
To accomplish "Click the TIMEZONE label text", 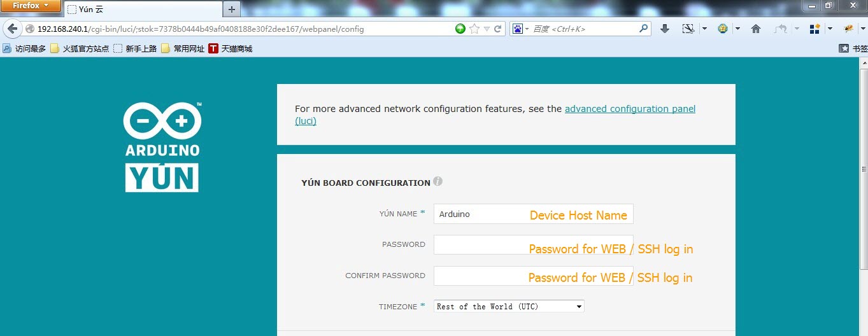I will click(x=399, y=307).
